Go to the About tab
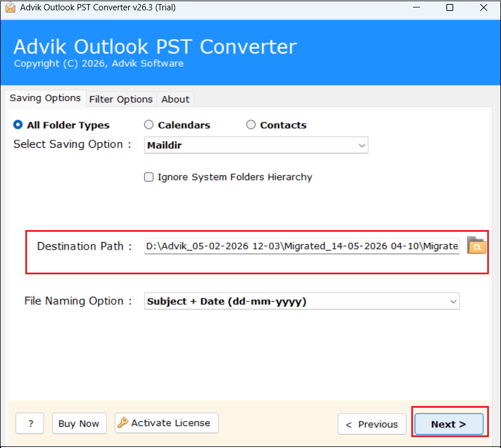 point(175,99)
